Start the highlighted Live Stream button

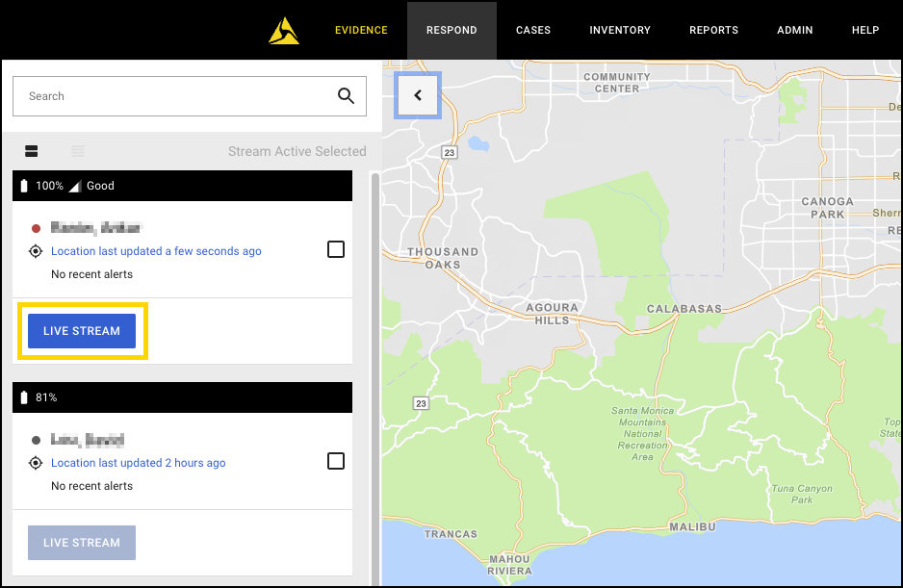point(82,331)
